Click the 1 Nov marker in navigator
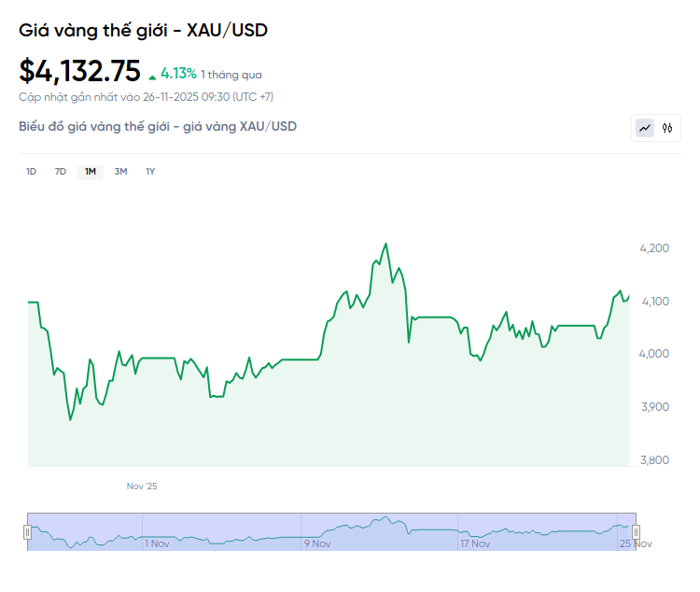Viewport: 700px width, 592px height. [156, 543]
